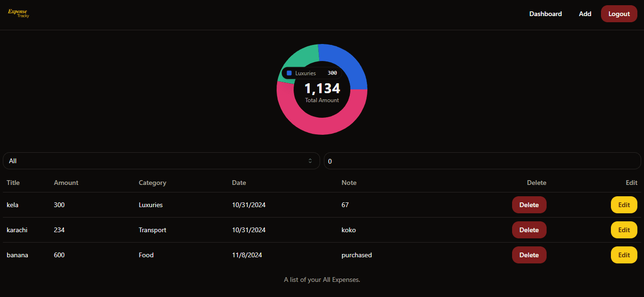Click the amount filter input field
Screen dimensions: 644x297
tap(482, 161)
